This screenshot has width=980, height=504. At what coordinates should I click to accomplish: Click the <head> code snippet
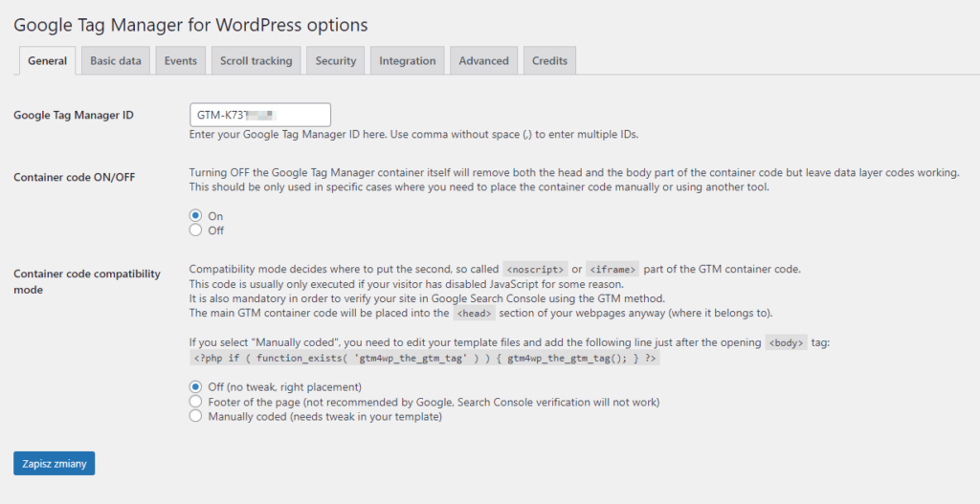475,314
